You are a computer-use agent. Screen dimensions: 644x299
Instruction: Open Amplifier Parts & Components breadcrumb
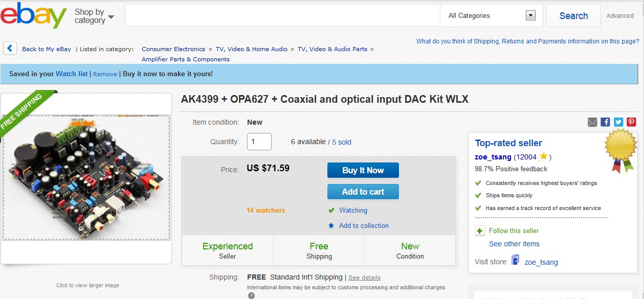point(186,59)
